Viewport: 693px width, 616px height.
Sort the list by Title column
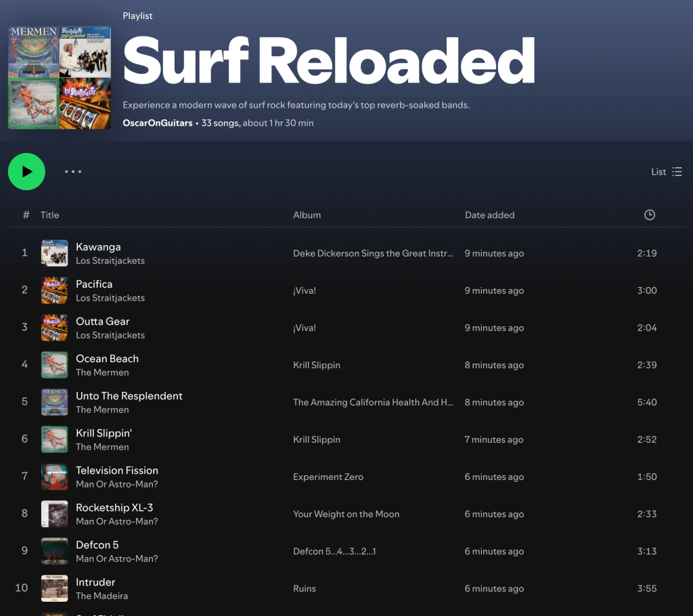50,215
